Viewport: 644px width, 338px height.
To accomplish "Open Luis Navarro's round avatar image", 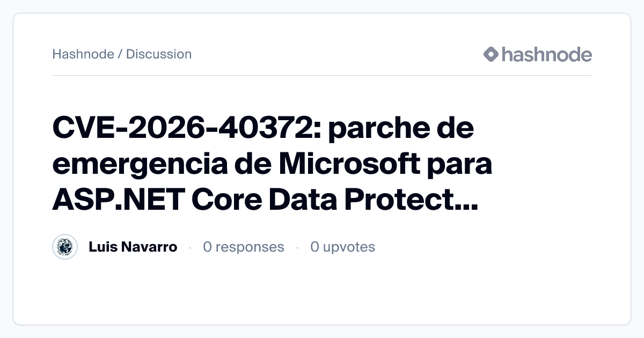I will click(x=65, y=247).
